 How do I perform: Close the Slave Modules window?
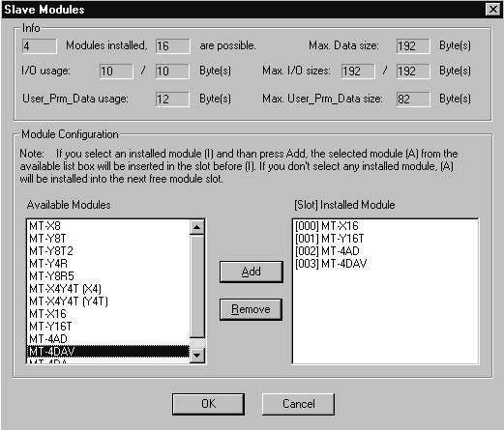493,10
